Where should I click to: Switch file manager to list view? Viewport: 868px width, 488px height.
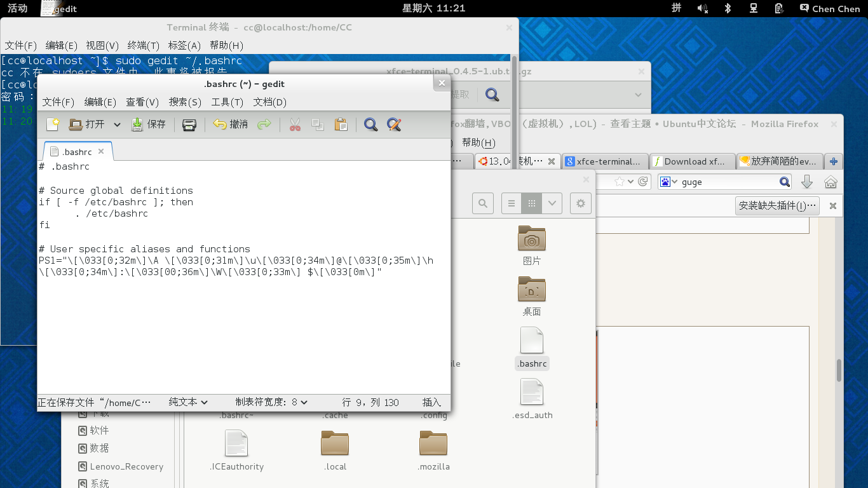(512, 203)
